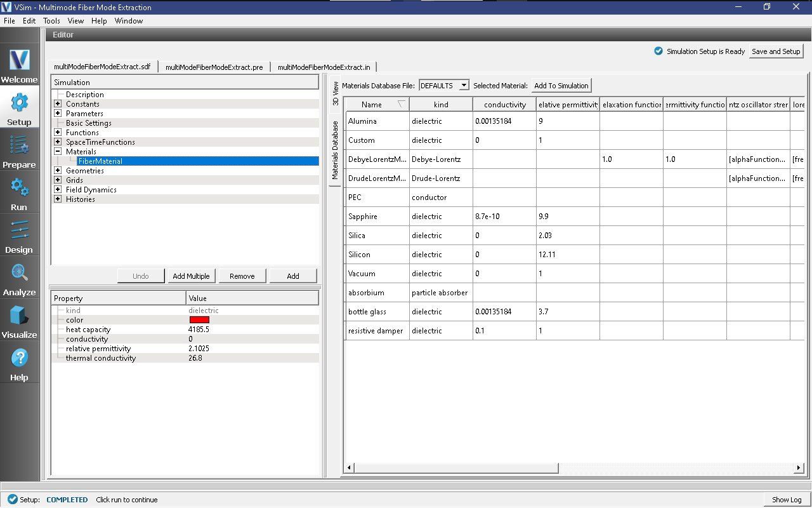Select the Silica material row

tap(574, 235)
